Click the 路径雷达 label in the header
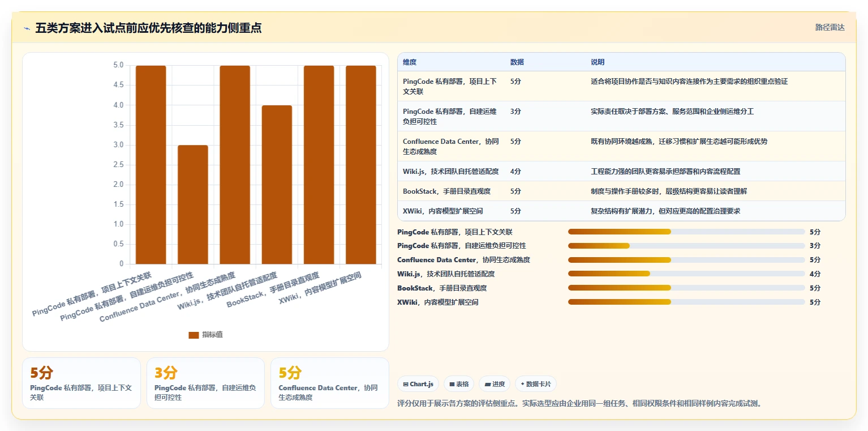Image resolution: width=868 pixels, height=431 pixels. (830, 27)
